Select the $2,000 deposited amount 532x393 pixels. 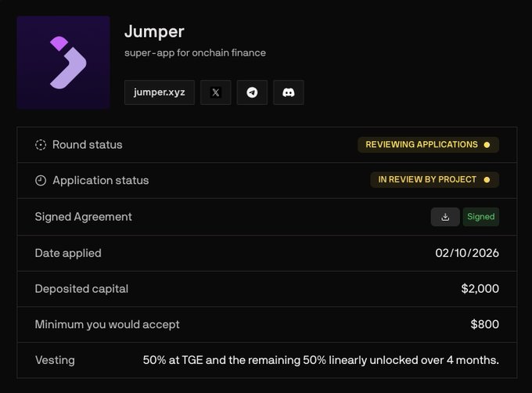point(480,289)
